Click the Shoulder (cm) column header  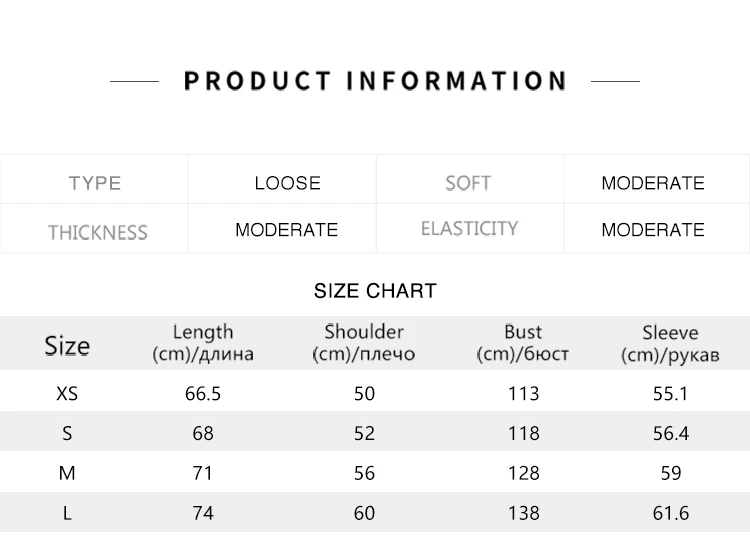tap(364, 342)
